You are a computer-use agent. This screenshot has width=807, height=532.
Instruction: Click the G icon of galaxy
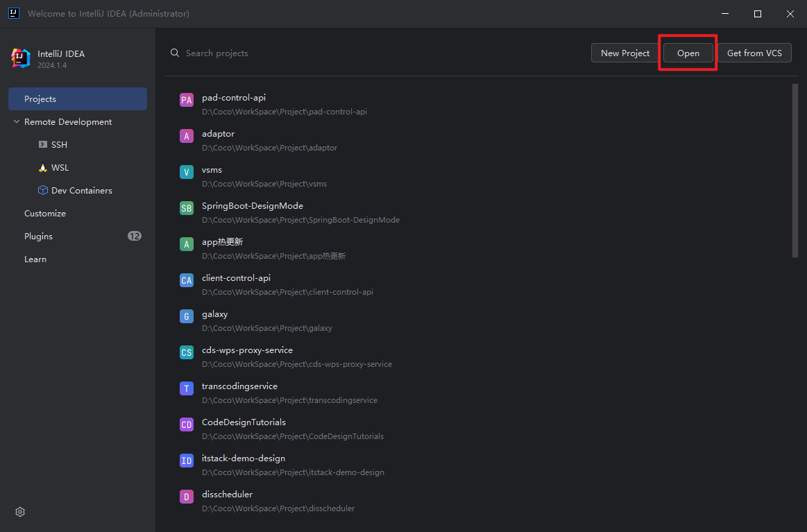click(x=186, y=316)
